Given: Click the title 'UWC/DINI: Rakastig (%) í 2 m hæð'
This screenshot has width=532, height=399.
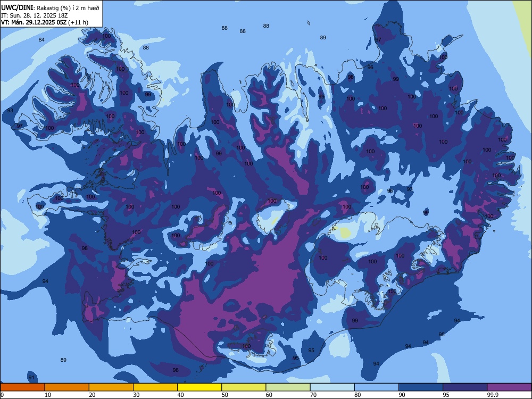Looking at the screenshot, I should (x=50, y=8).
